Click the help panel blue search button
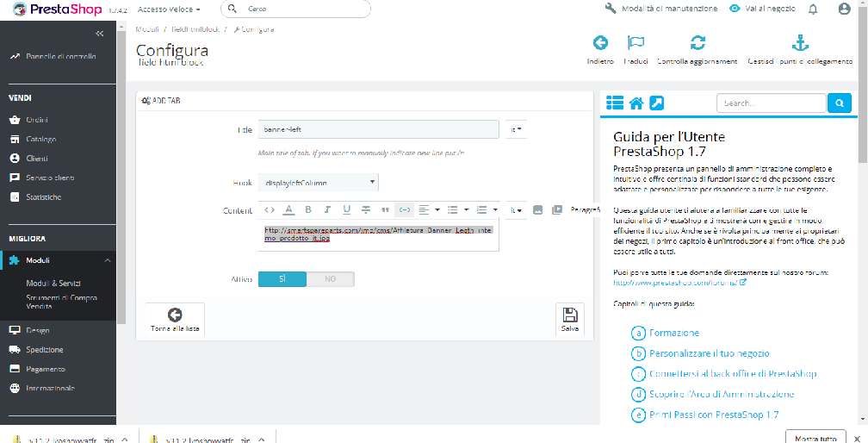This screenshot has width=868, height=443. coord(840,103)
